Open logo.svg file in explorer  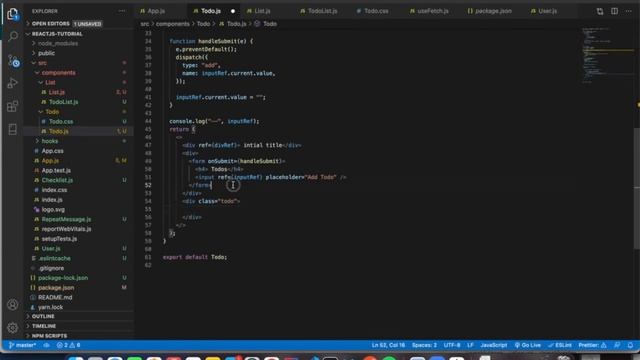point(53,210)
